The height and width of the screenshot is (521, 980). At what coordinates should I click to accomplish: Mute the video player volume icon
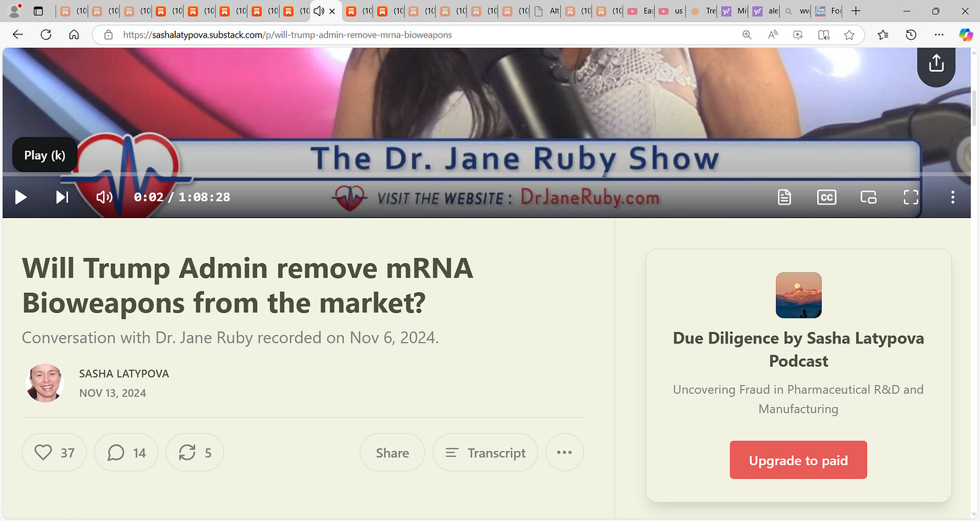click(x=104, y=197)
